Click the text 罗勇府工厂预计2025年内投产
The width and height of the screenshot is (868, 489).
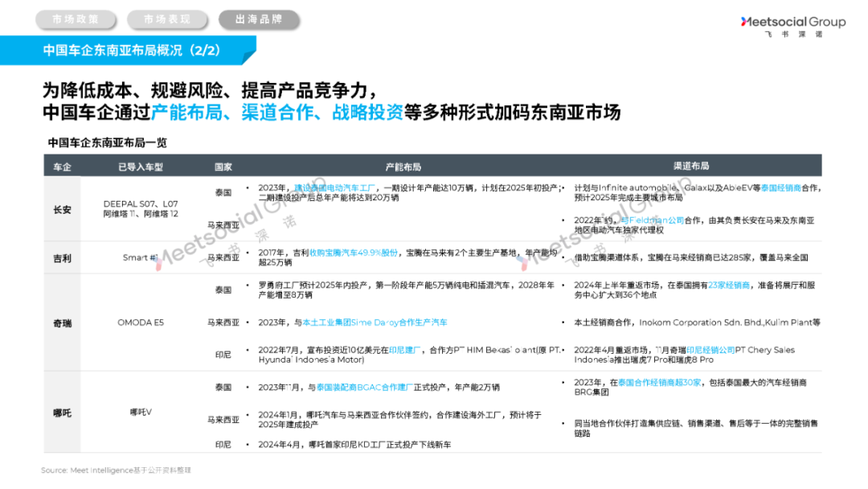click(x=313, y=286)
